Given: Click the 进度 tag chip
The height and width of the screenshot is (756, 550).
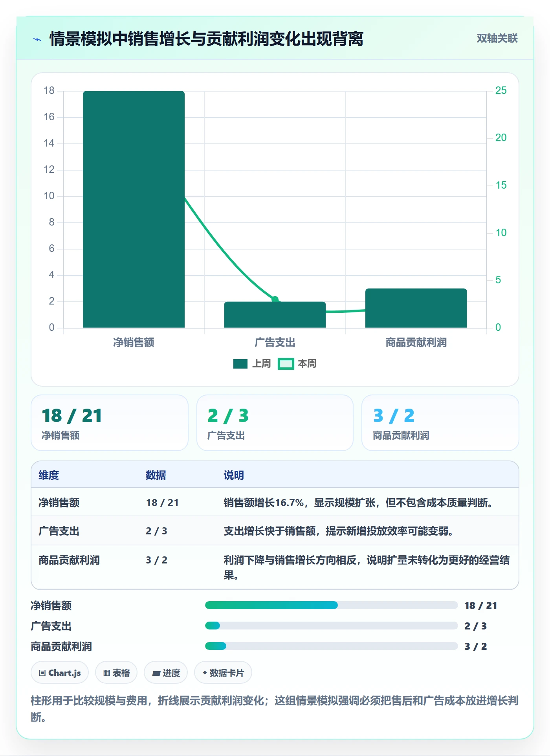Looking at the screenshot, I should (166, 673).
